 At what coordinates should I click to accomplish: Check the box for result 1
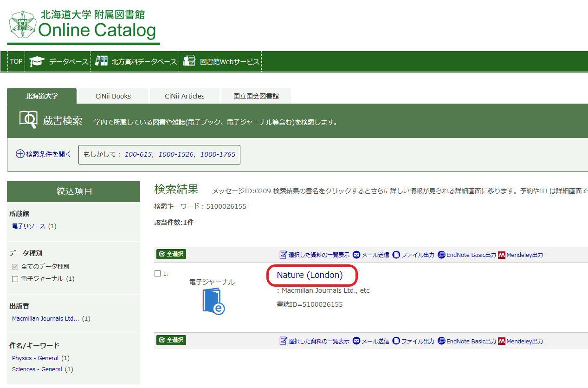[157, 274]
